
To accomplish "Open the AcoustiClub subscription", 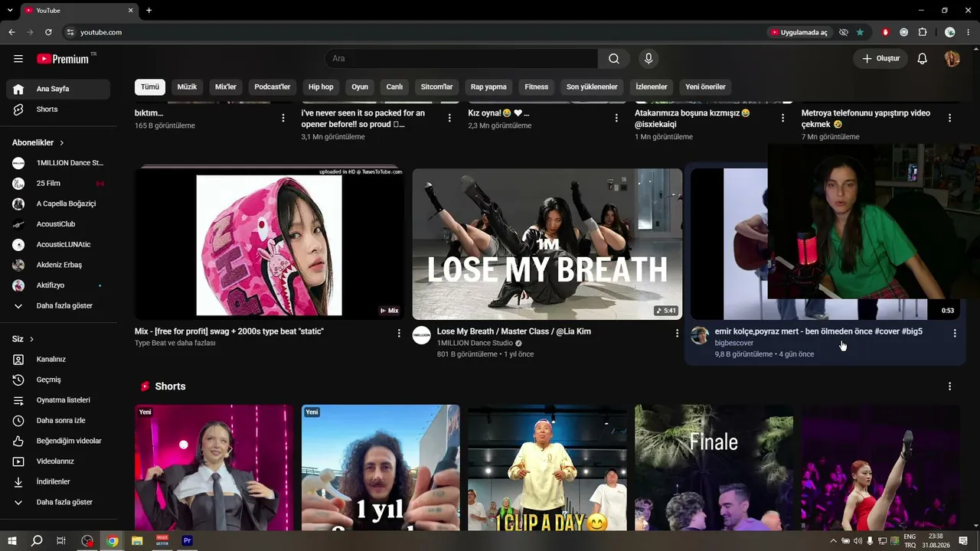I will click(x=58, y=224).
